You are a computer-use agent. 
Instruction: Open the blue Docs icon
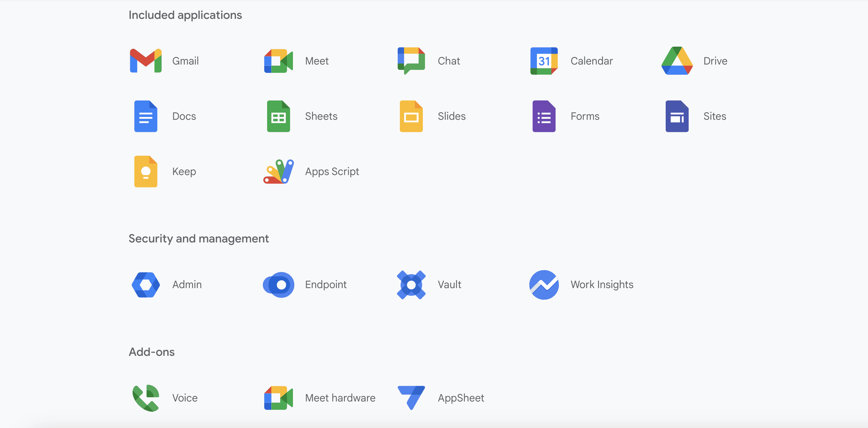coord(146,116)
